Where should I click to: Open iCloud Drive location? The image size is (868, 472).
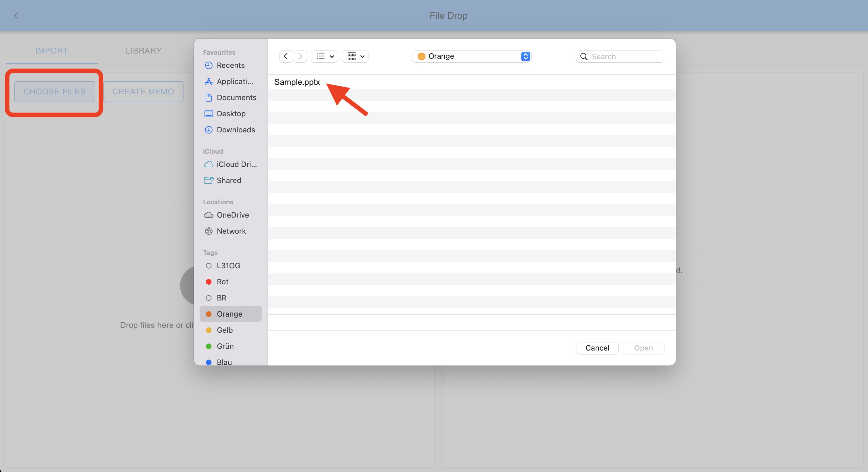(236, 164)
